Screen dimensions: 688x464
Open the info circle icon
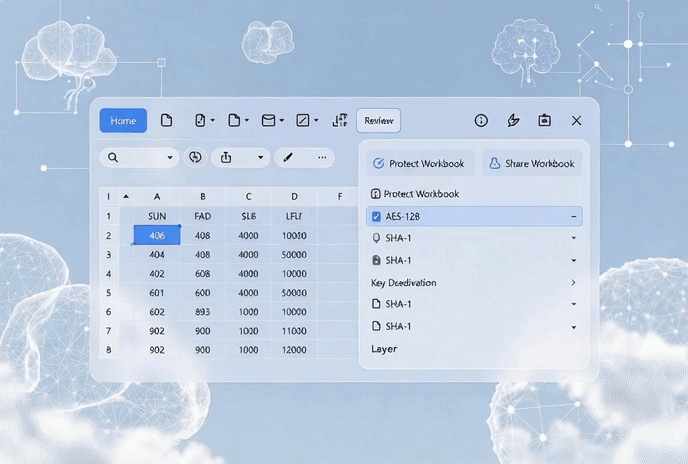(x=481, y=121)
